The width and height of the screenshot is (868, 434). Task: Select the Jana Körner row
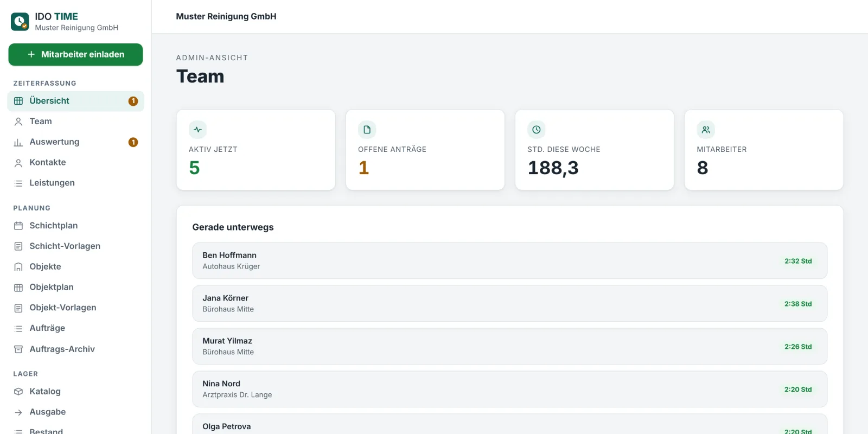(x=509, y=304)
